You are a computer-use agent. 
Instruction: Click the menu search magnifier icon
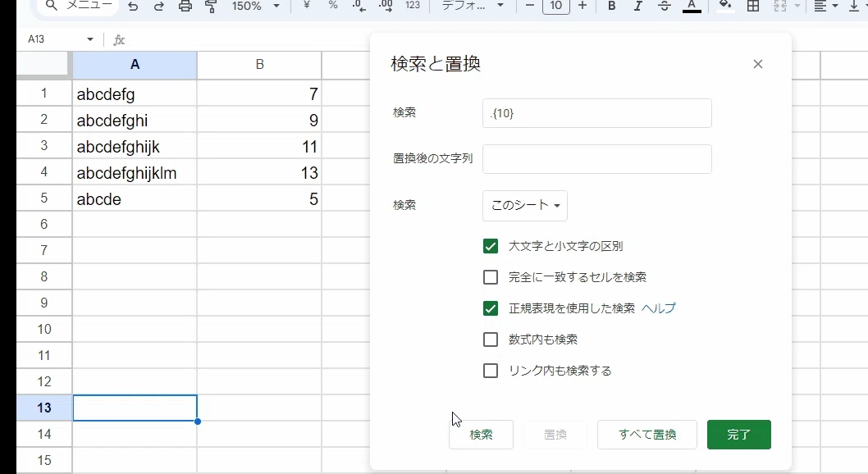point(51,6)
